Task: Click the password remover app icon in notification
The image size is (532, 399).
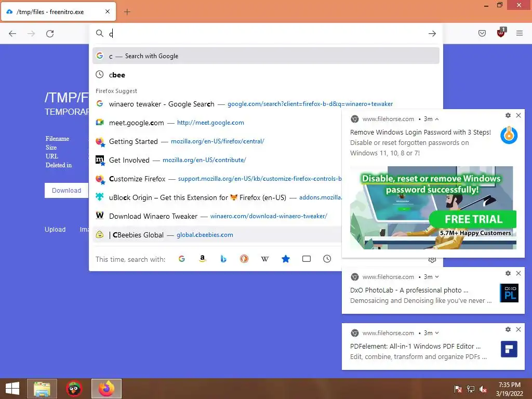Action: (x=509, y=135)
